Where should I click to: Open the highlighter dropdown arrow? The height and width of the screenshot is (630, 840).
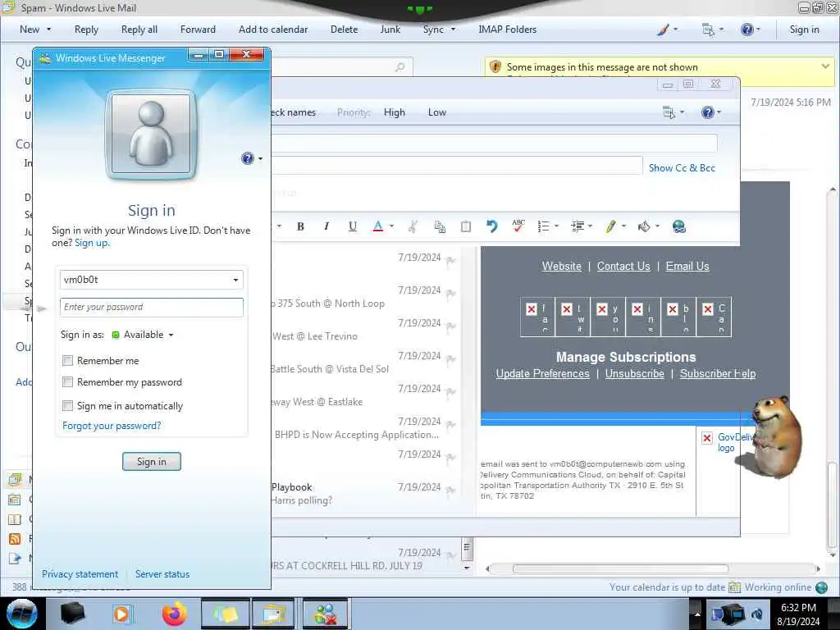point(624,226)
